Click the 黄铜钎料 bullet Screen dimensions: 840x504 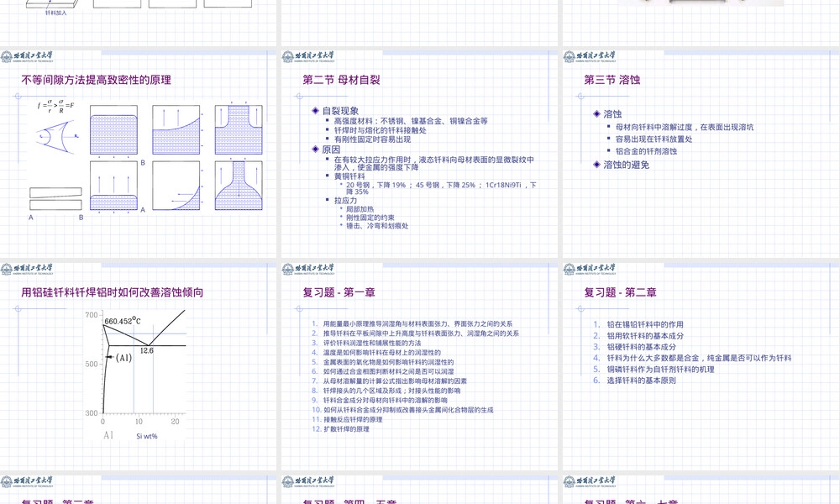[349, 176]
